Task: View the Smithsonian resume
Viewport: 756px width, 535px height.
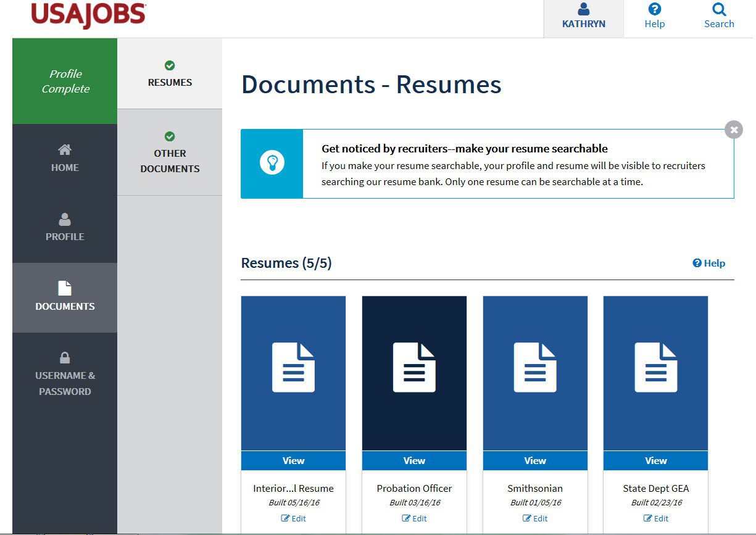Action: [x=535, y=460]
